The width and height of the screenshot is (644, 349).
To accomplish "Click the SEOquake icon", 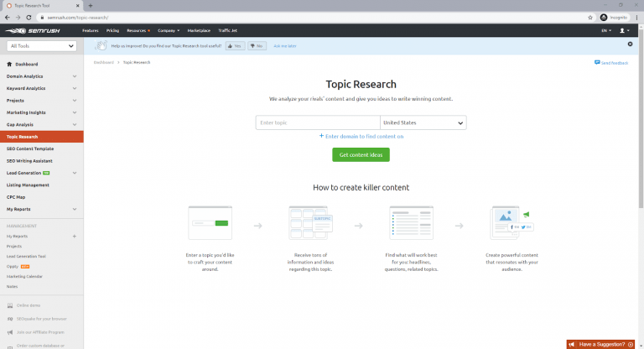I will coord(10,319).
